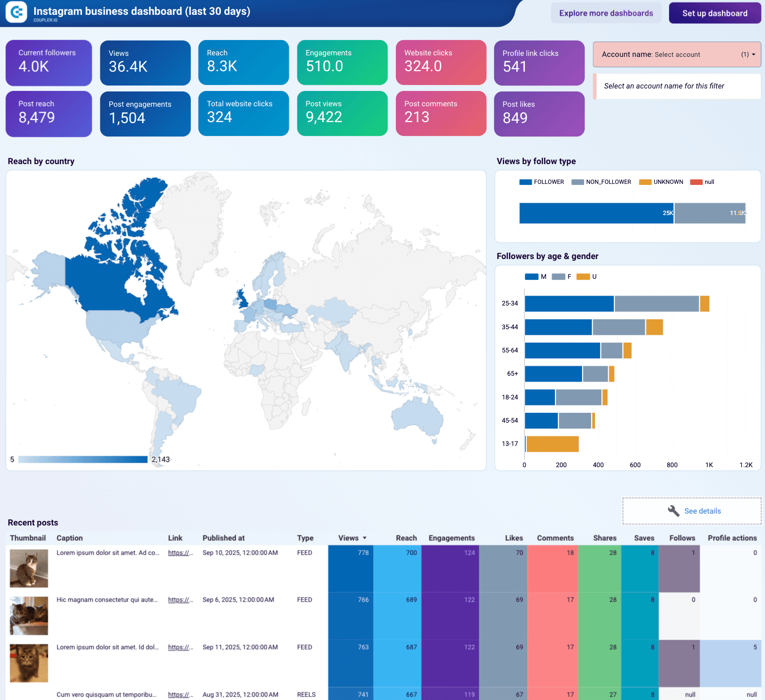Toggle FOLLOWER legend swatch in views chart
765x700 pixels.
tap(525, 182)
